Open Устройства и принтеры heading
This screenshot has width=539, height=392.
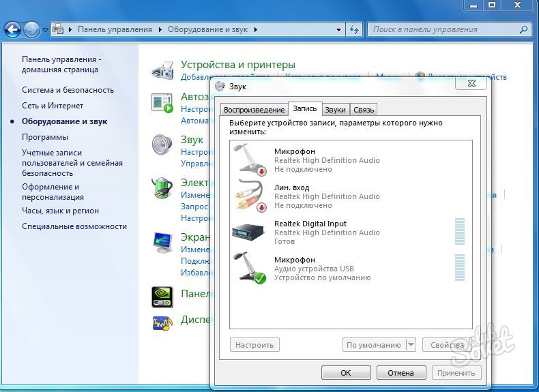pyautogui.click(x=238, y=65)
